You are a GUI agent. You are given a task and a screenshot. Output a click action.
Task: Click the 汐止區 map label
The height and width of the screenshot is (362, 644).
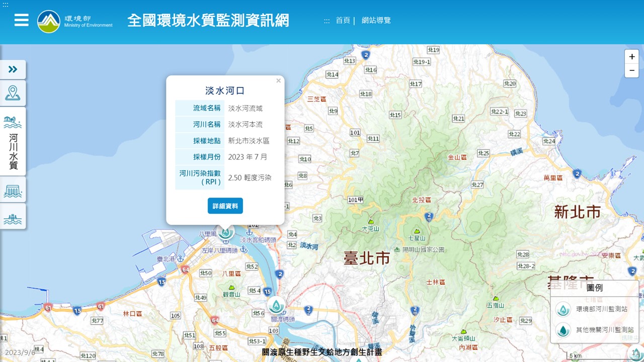point(503,320)
